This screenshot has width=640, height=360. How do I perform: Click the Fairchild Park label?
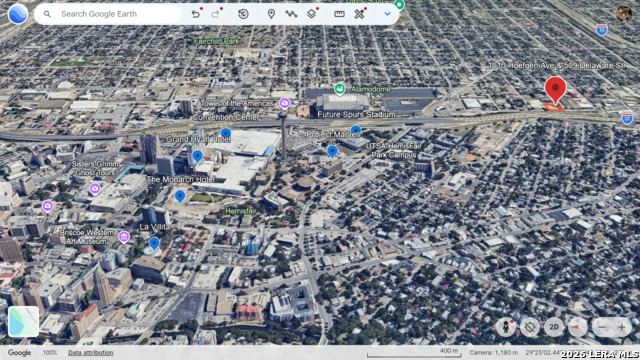pos(217,41)
